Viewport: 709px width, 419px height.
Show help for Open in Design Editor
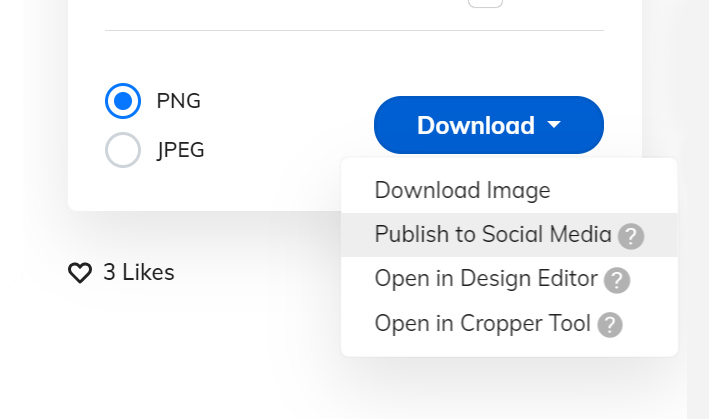pos(617,280)
